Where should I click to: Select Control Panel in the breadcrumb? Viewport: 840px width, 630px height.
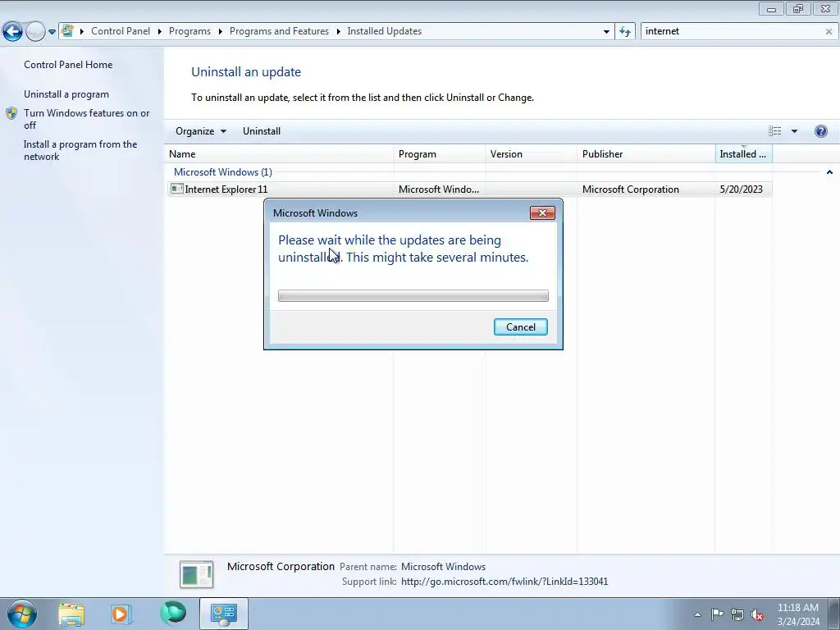coord(121,31)
